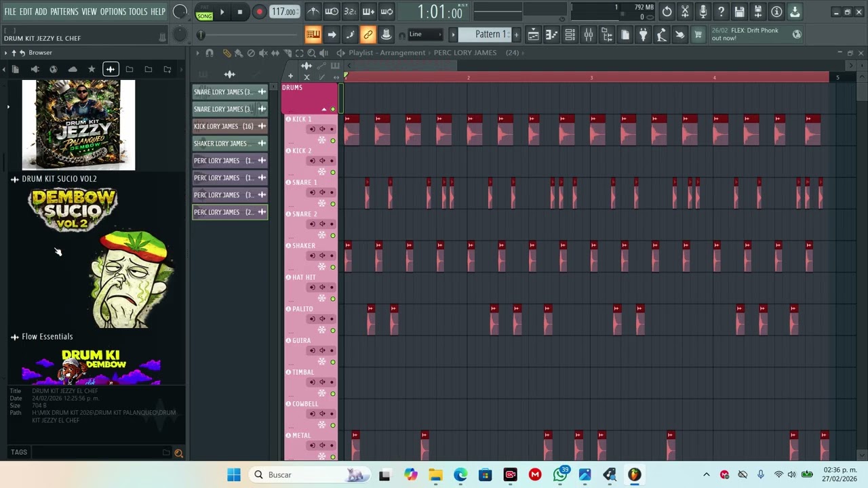Open the Browser options arrow menu
This screenshot has height=488, width=868.
coord(6,53)
